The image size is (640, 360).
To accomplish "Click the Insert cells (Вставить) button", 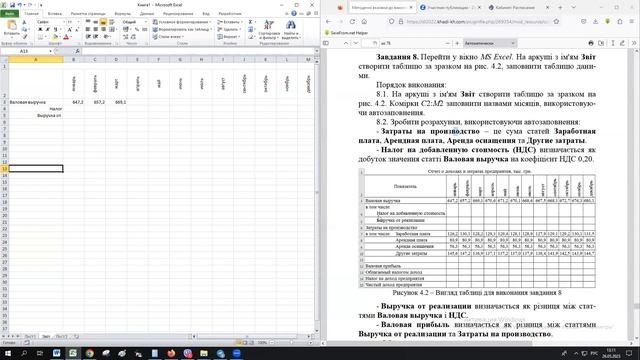I will [231, 22].
